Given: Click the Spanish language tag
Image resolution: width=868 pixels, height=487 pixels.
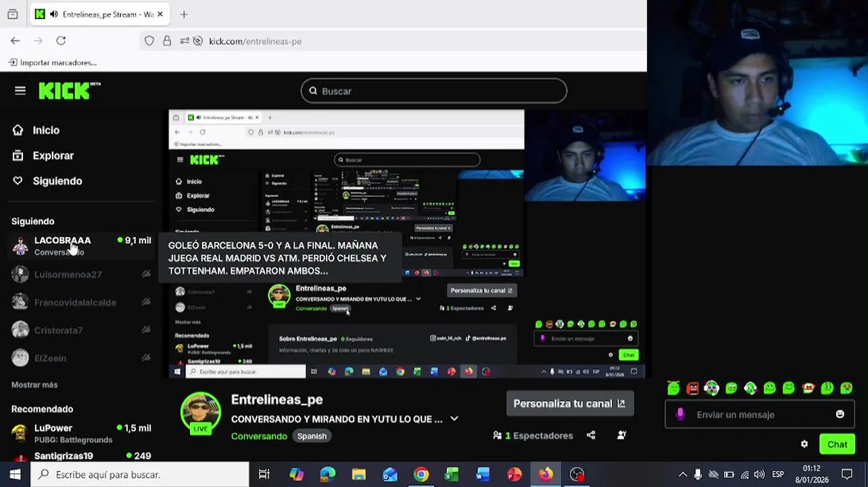Looking at the screenshot, I should tap(312, 436).
